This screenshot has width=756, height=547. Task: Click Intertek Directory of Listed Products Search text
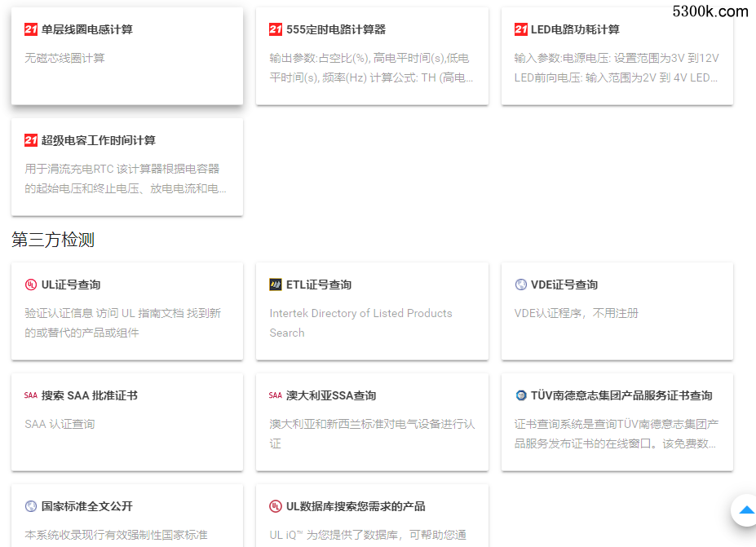[x=360, y=323]
